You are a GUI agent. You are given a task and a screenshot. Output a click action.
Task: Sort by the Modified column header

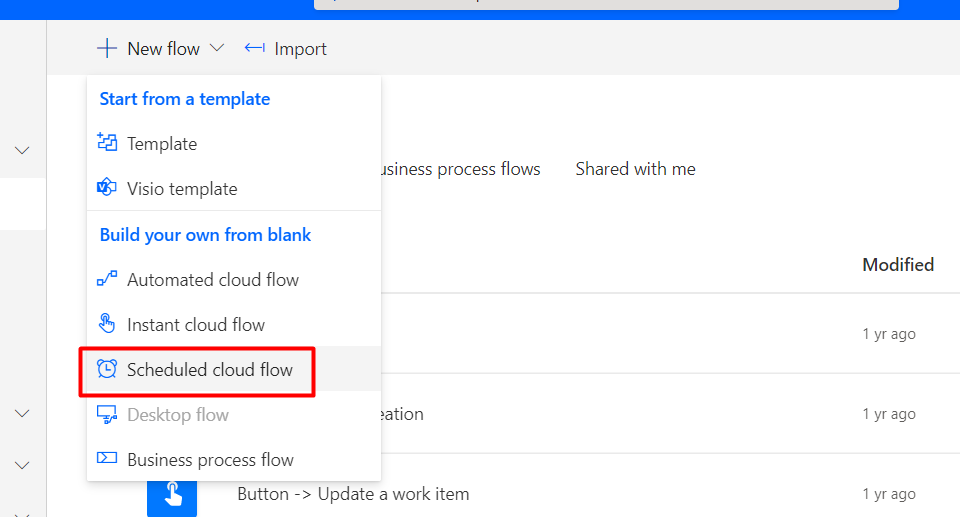coord(898,265)
